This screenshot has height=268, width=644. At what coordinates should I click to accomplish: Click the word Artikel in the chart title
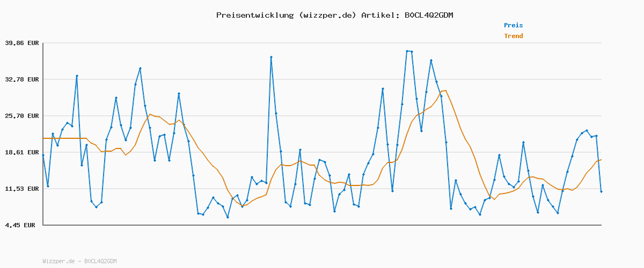pos(378,15)
